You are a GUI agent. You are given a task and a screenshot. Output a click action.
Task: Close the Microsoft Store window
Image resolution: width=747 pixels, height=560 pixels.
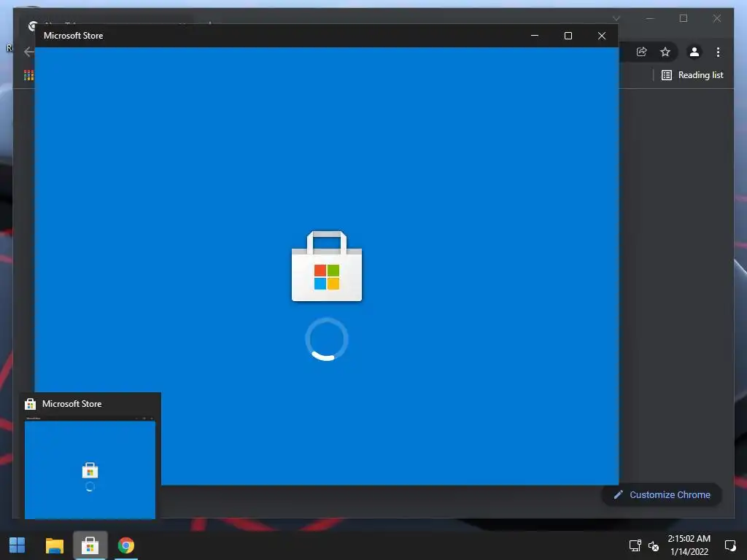coord(602,36)
